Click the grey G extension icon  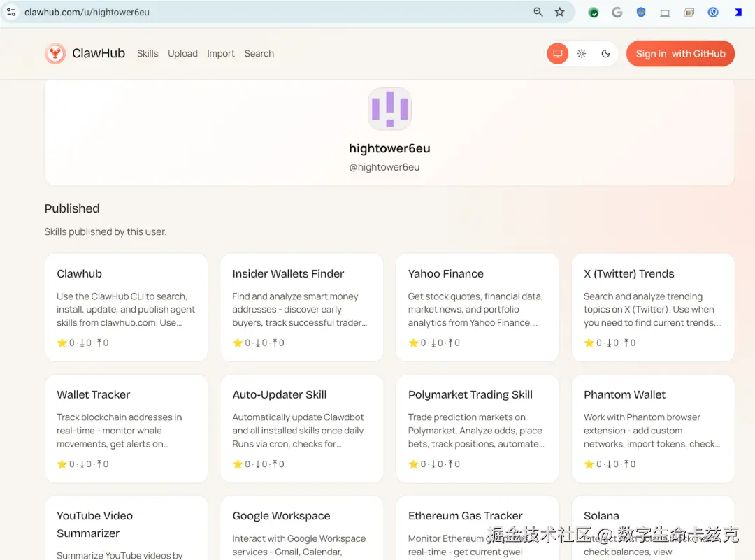pyautogui.click(x=617, y=13)
